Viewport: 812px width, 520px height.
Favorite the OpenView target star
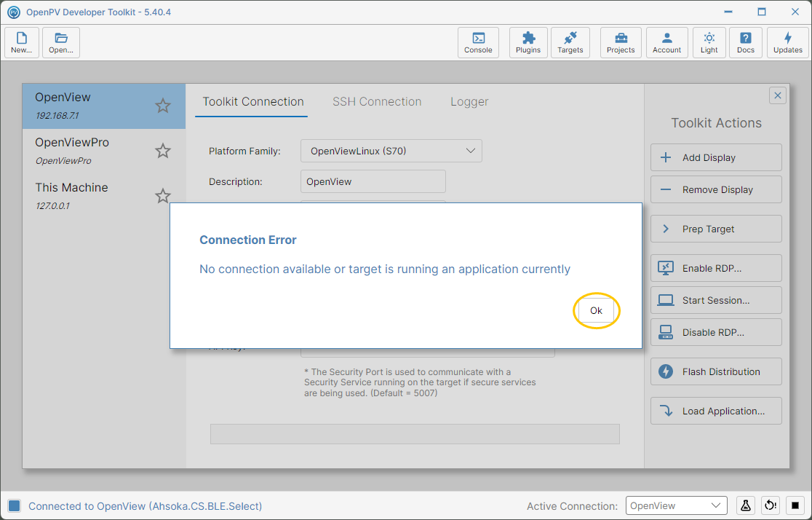(x=162, y=106)
